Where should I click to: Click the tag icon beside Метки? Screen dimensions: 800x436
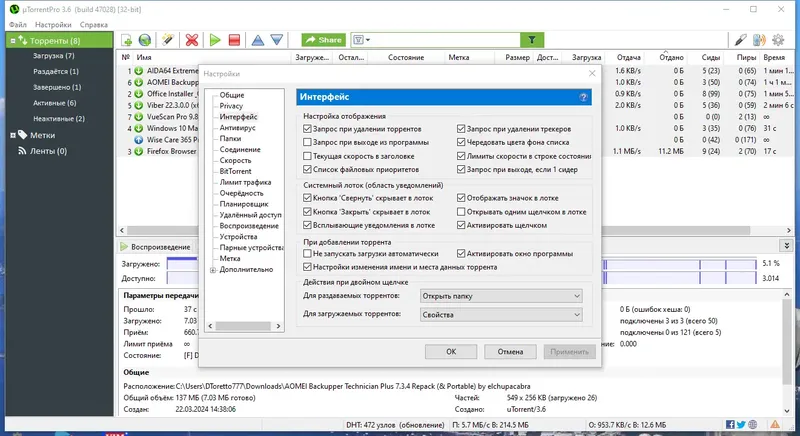pyautogui.click(x=22, y=135)
